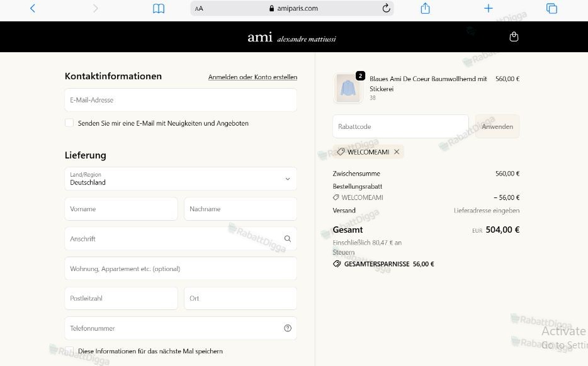The height and width of the screenshot is (366, 588).
Task: Click the Anwenden button
Action: click(x=497, y=126)
